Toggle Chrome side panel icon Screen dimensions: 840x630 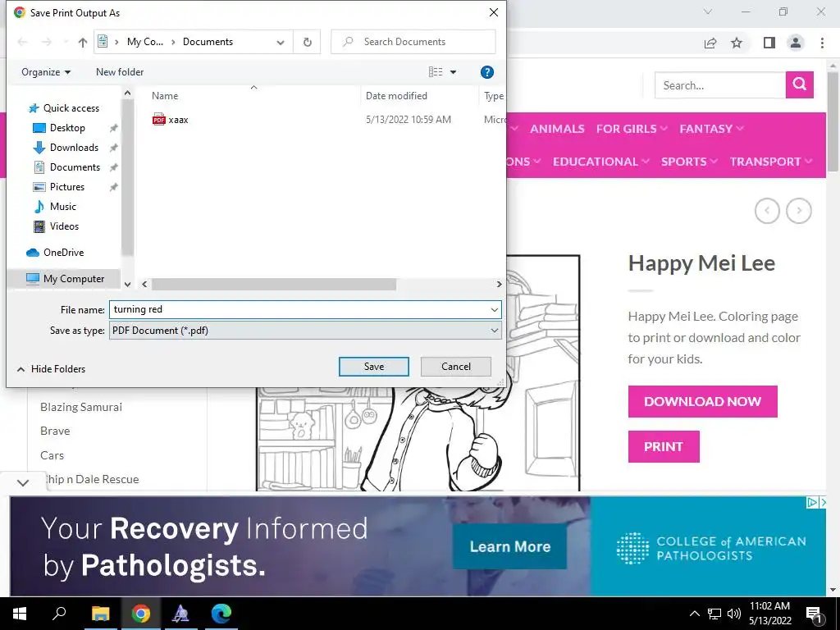click(769, 43)
